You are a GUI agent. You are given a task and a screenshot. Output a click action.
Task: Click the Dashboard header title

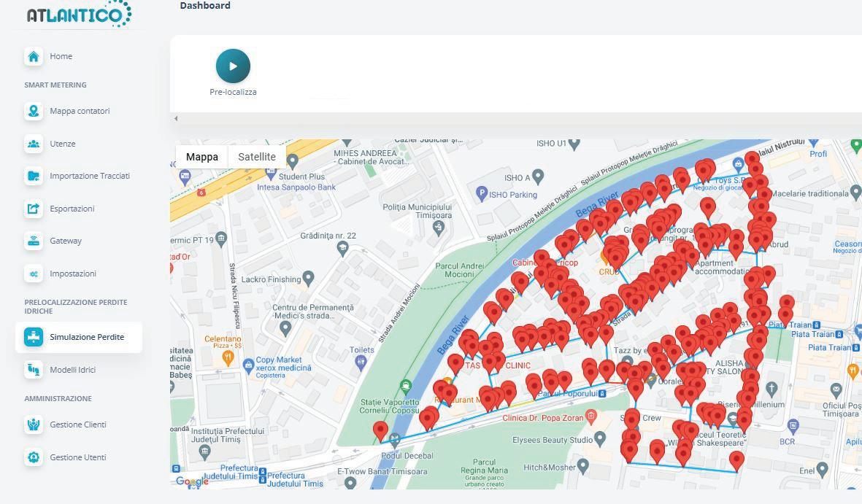coord(205,6)
